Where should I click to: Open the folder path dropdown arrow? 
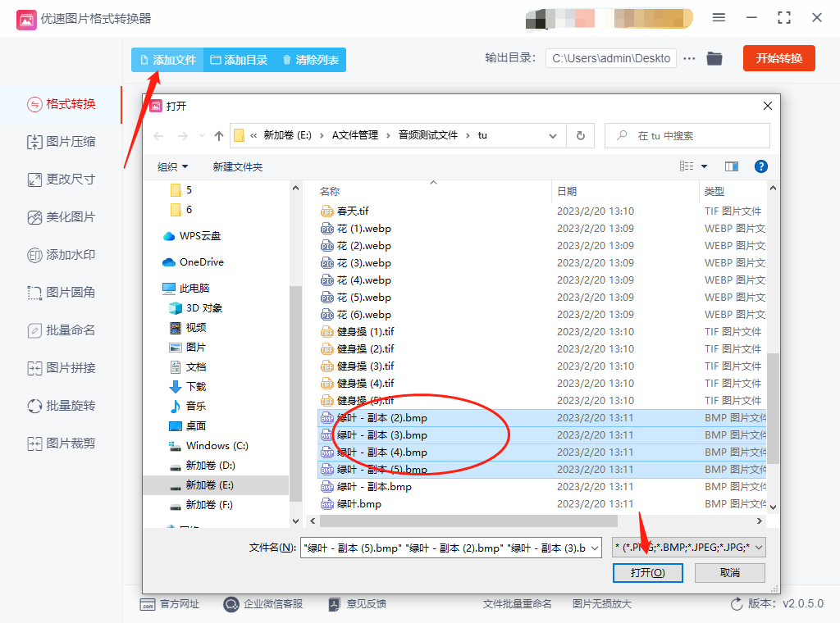(553, 135)
